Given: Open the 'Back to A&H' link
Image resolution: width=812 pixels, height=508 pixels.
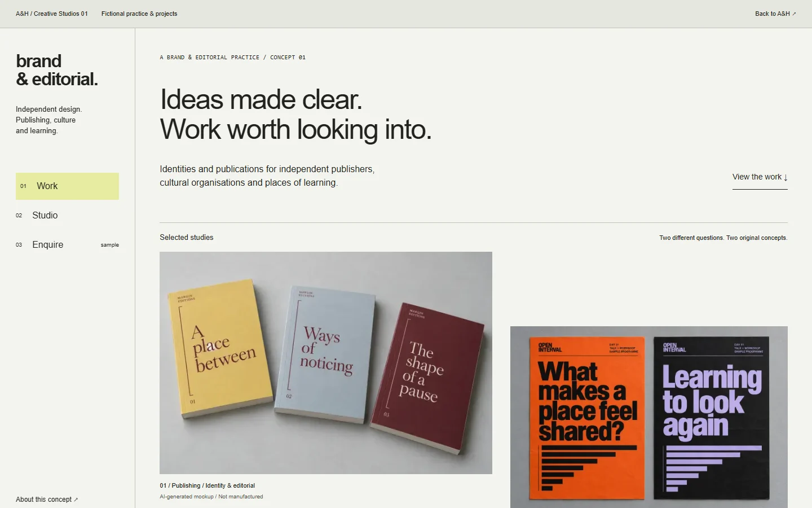Looking at the screenshot, I should [775, 14].
